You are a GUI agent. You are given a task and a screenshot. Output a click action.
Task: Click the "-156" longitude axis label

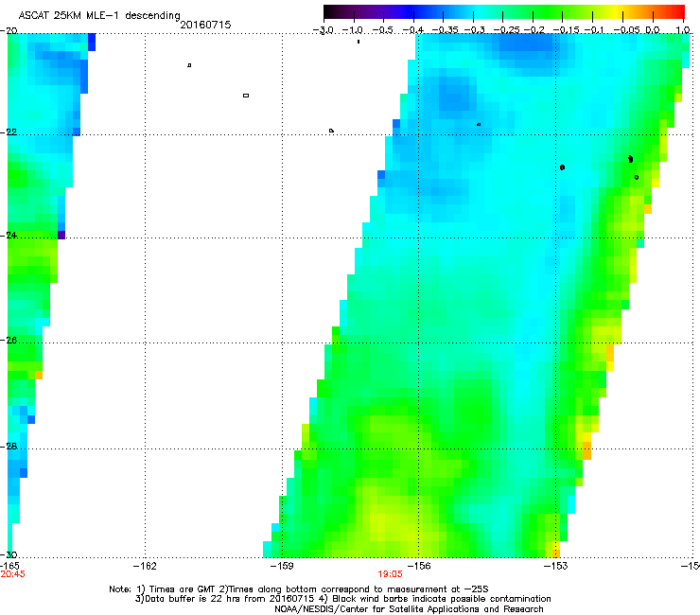click(419, 567)
